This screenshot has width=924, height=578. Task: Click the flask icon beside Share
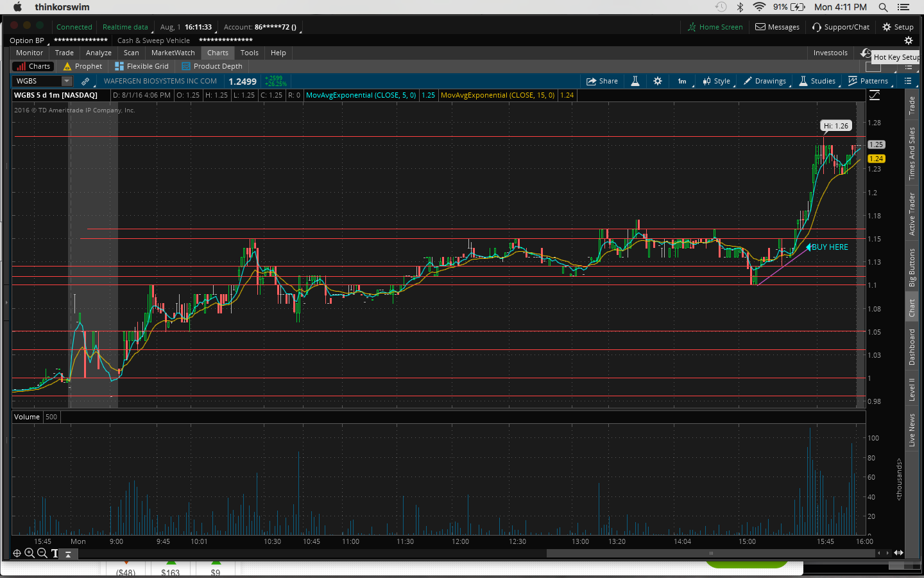pos(635,81)
